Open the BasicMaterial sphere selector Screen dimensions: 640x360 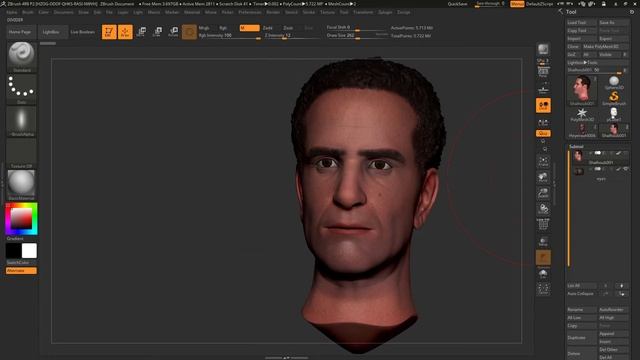click(x=21, y=185)
